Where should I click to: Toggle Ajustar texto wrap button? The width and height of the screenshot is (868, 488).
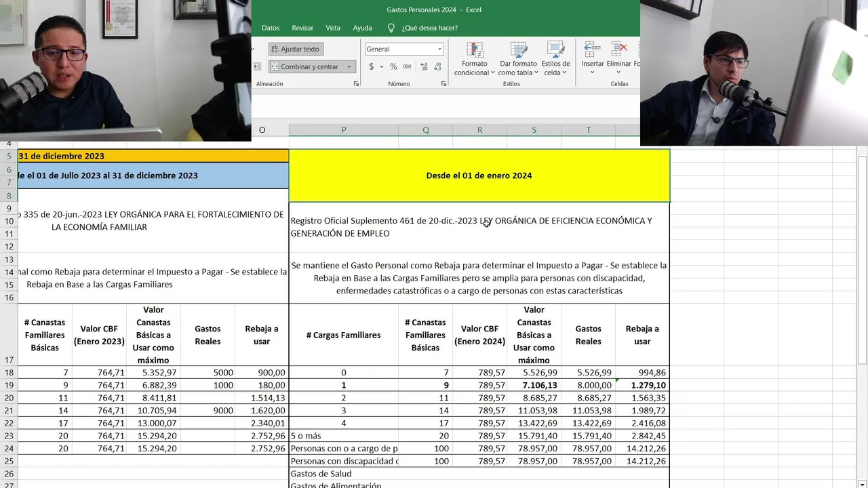pos(295,49)
